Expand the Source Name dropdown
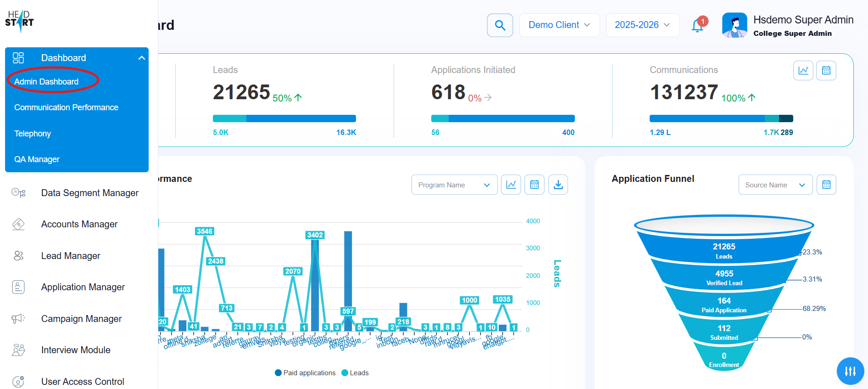The height and width of the screenshot is (389, 868). coord(775,185)
